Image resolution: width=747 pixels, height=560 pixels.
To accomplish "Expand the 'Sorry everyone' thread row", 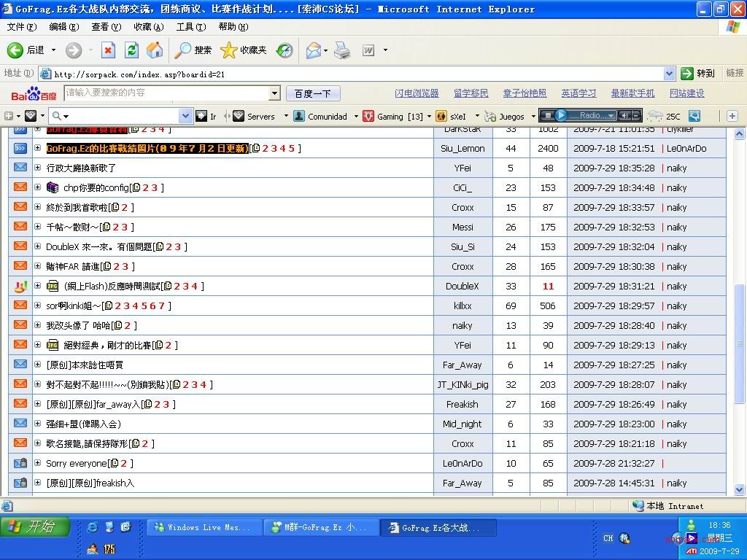I will click(x=38, y=463).
